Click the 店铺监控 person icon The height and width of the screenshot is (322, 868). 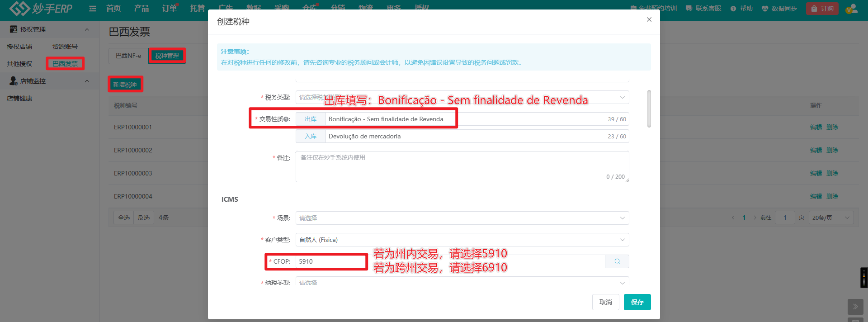[x=14, y=81]
